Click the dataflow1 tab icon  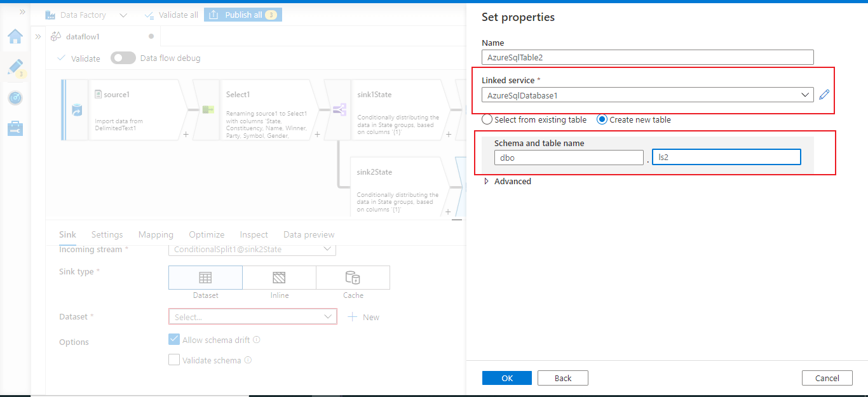[x=56, y=36]
